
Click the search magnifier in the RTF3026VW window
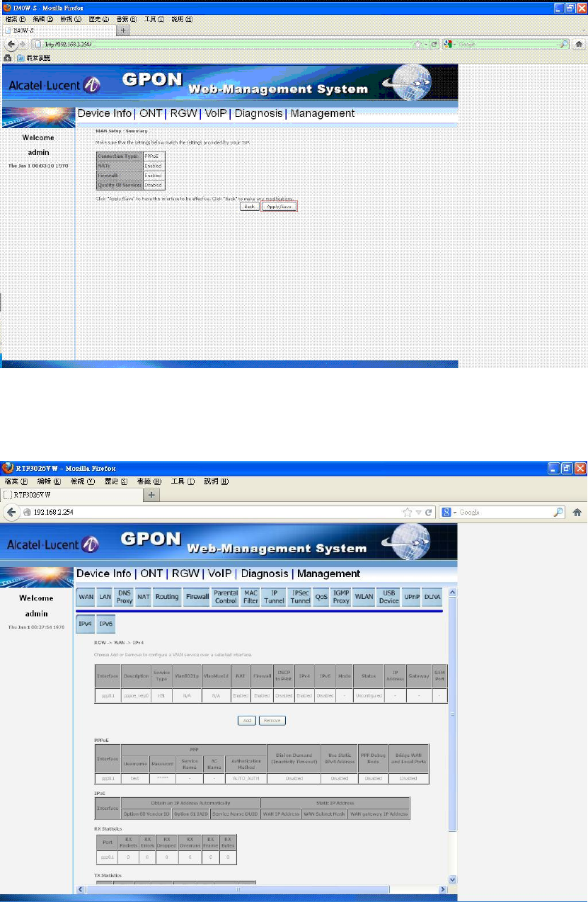pos(558,512)
